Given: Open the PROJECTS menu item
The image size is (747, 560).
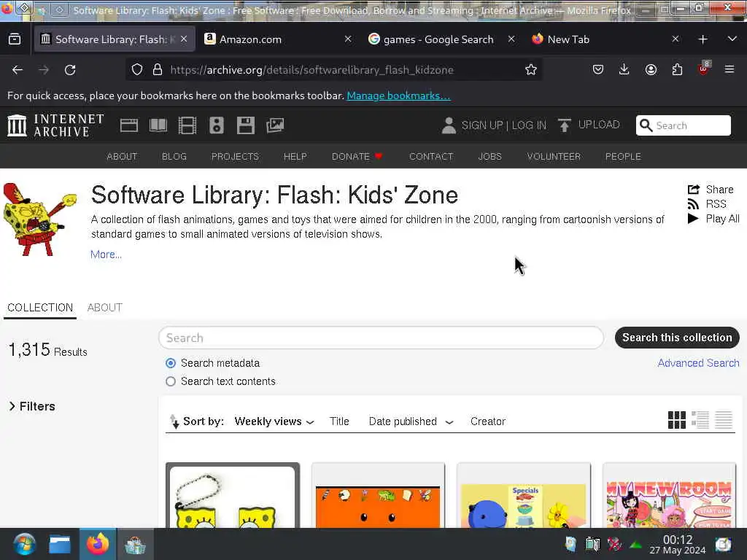Looking at the screenshot, I should click(235, 157).
